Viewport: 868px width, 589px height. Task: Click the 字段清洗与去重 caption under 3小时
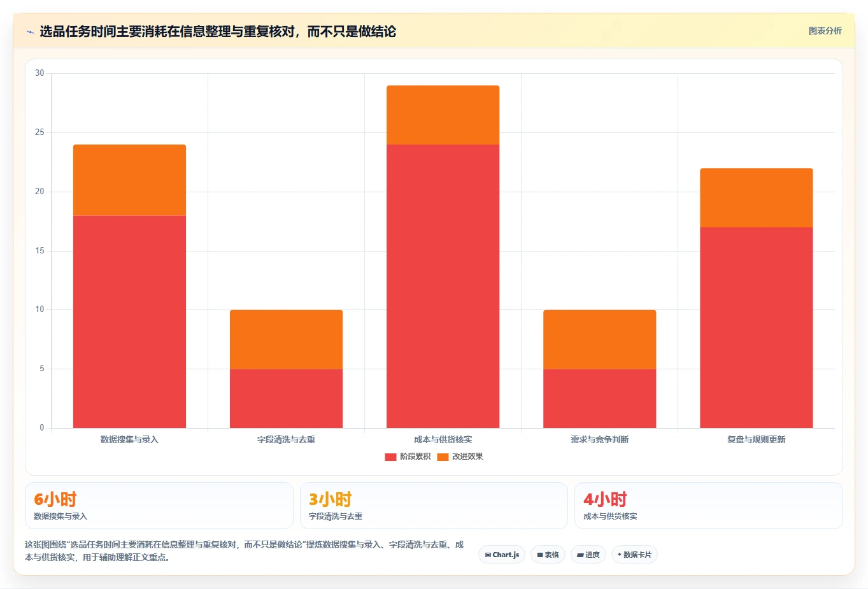pyautogui.click(x=336, y=516)
